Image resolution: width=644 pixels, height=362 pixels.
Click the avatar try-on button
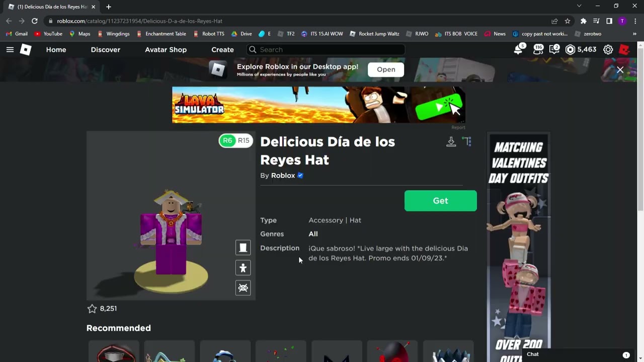[243, 267]
